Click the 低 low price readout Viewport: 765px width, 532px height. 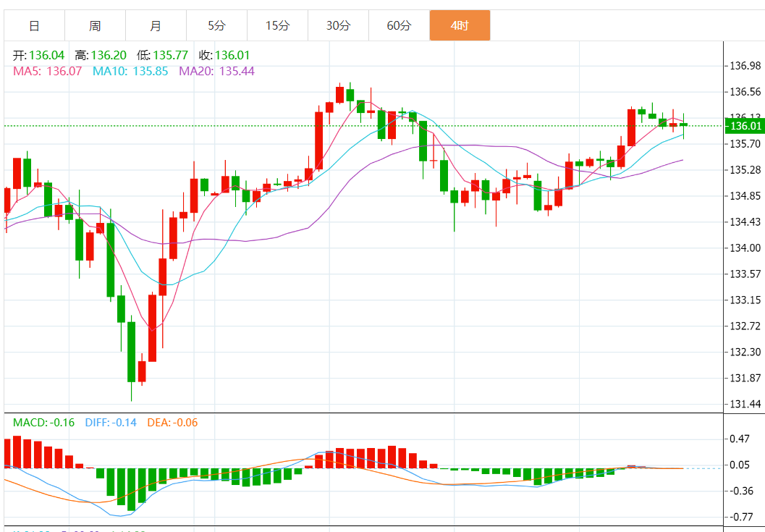[x=162, y=55]
